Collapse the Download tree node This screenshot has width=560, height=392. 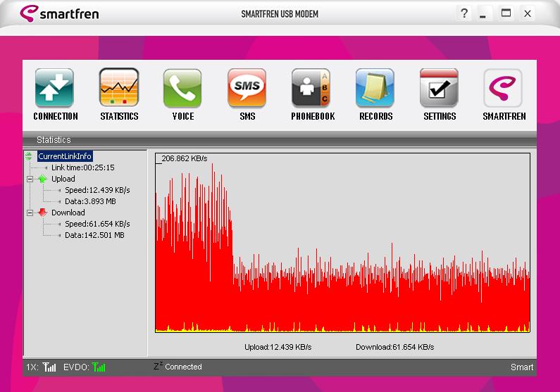(30, 213)
